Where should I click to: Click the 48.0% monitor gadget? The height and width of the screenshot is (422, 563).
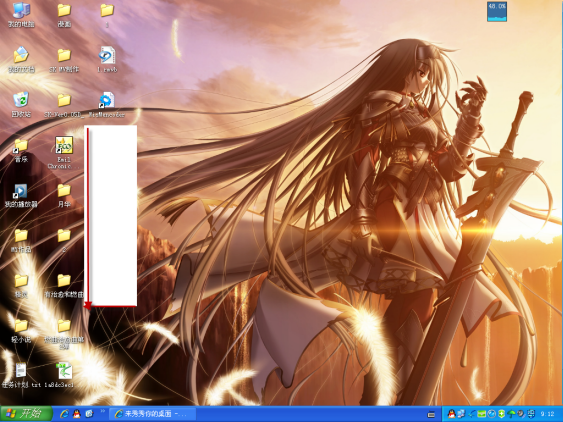point(497,11)
